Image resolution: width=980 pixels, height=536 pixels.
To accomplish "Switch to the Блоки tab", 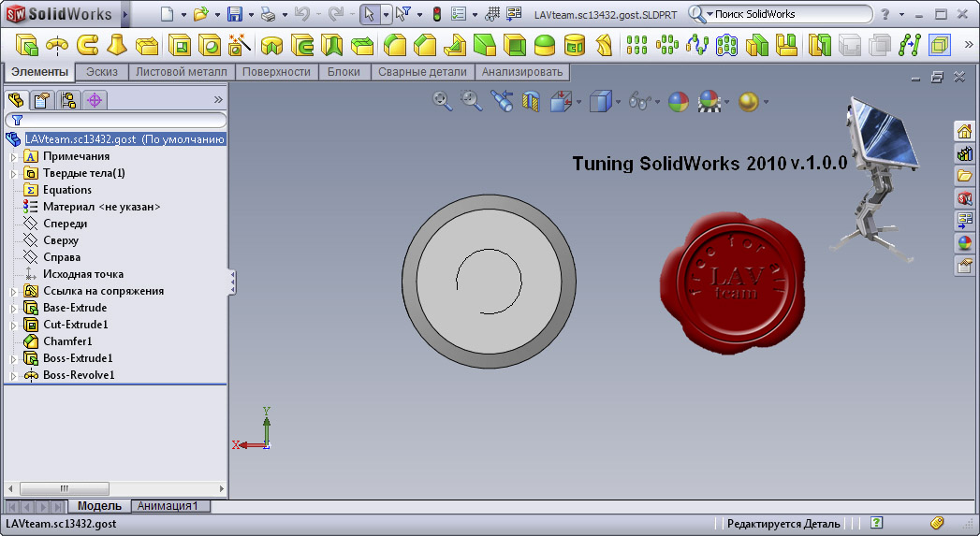I will click(344, 72).
